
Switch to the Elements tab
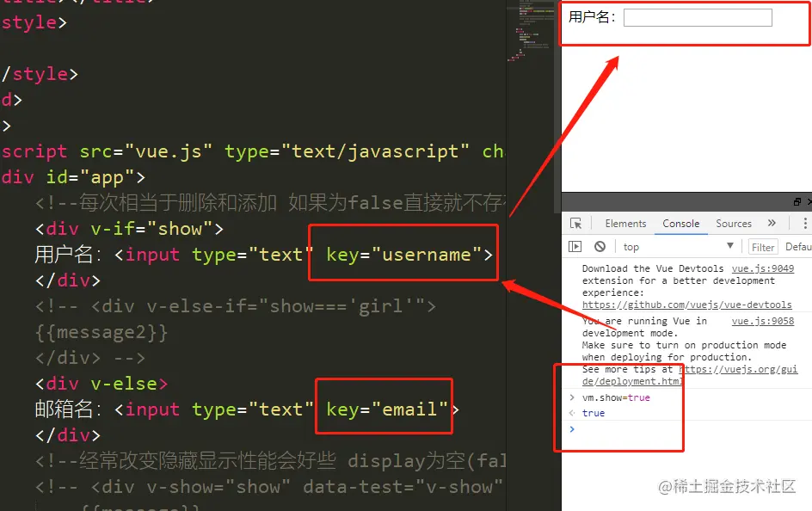625,223
